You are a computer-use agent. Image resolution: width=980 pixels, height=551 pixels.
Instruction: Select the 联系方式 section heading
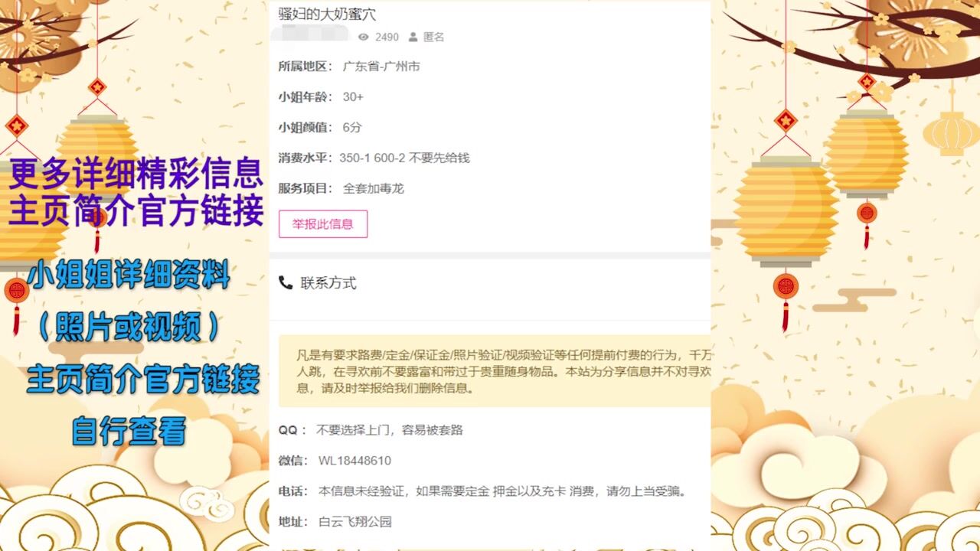pos(328,283)
